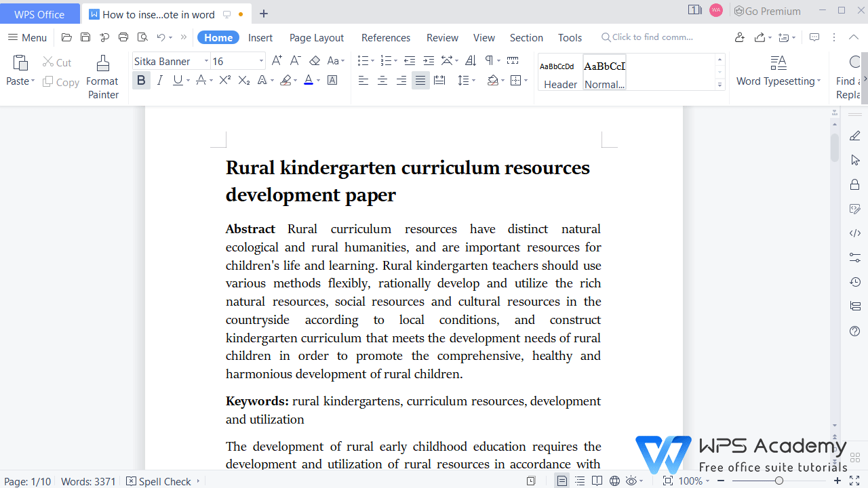Click the search commands field

(652, 37)
